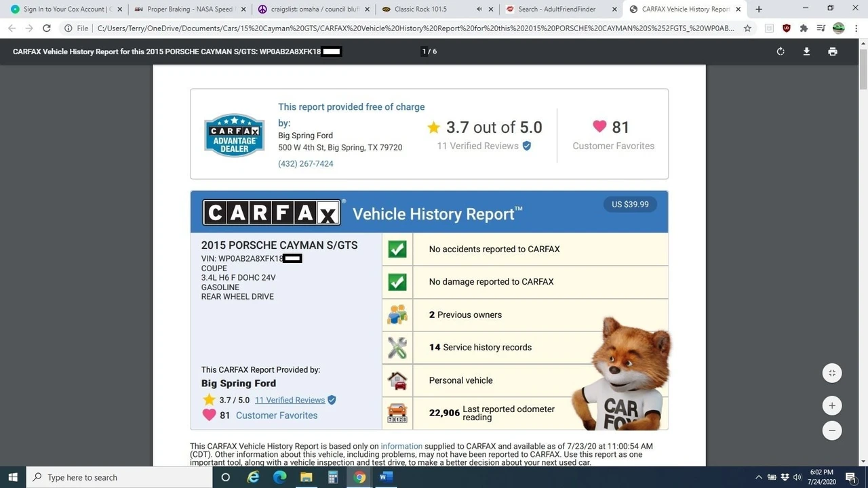Open the taskbar clock showing 6:02 PM
Image resolution: width=868 pixels, height=488 pixels.
[821, 477]
